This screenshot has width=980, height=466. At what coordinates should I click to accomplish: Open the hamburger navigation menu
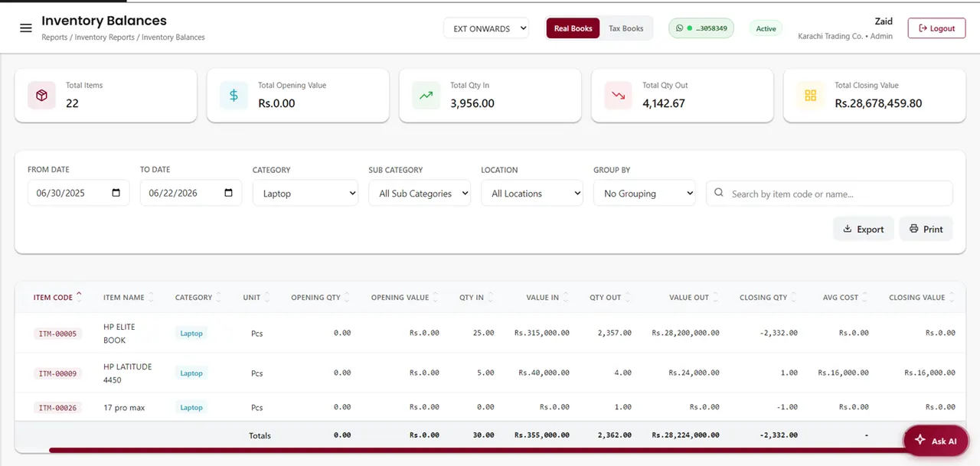pyautogui.click(x=26, y=28)
